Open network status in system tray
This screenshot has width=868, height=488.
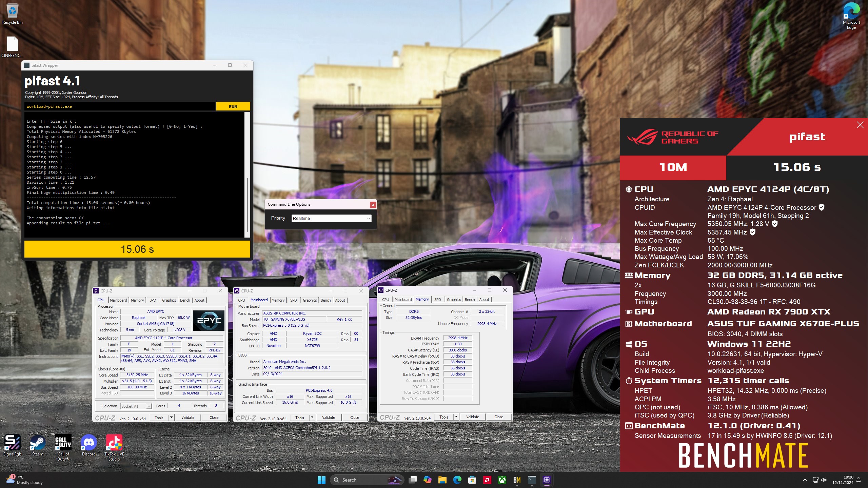815,480
